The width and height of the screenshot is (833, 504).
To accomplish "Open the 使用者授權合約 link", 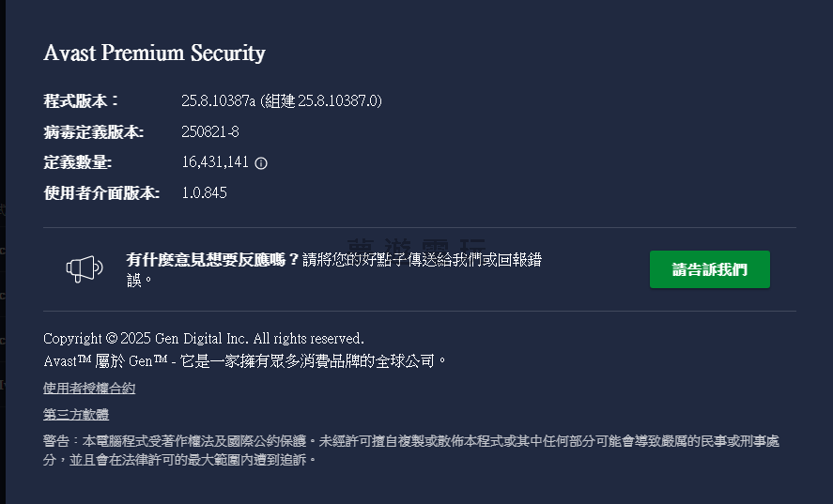I will coord(89,389).
